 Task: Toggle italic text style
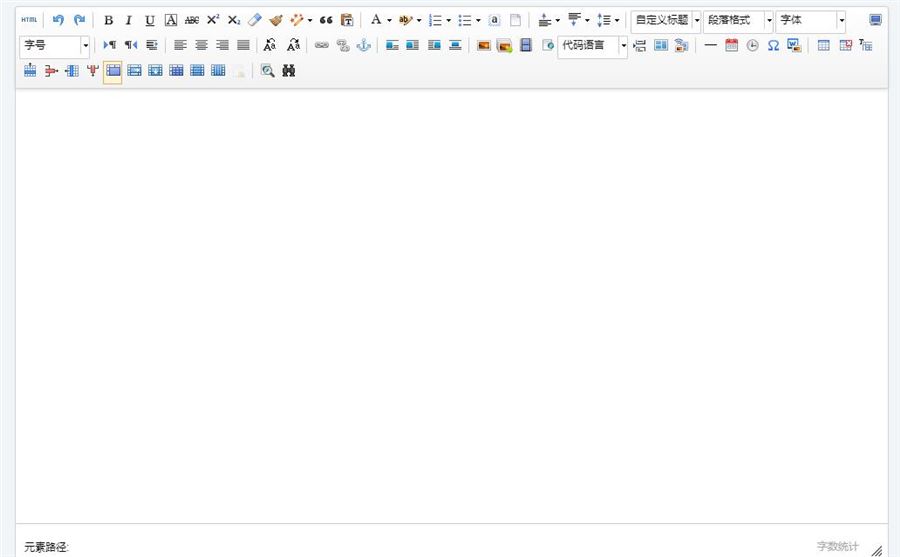[128, 20]
